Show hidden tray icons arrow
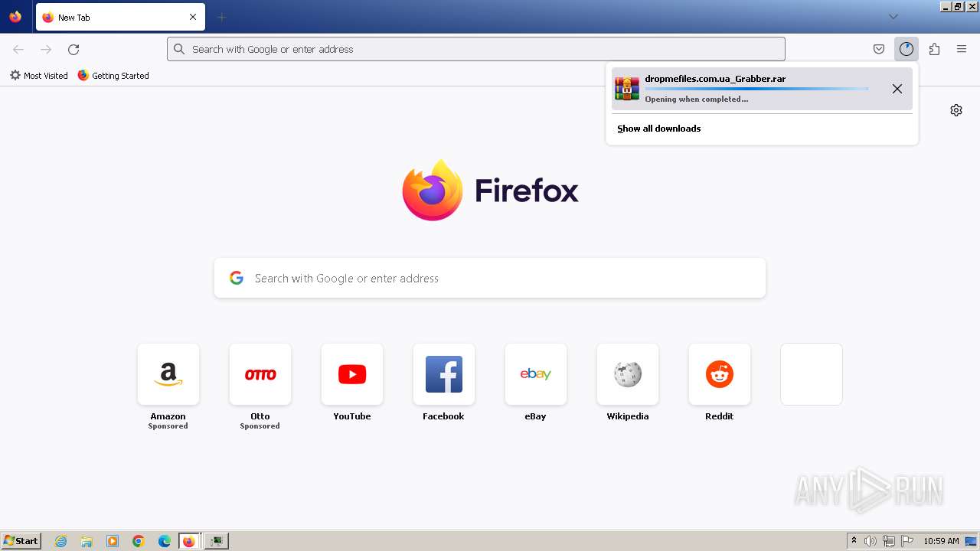This screenshot has width=980, height=551. click(854, 541)
